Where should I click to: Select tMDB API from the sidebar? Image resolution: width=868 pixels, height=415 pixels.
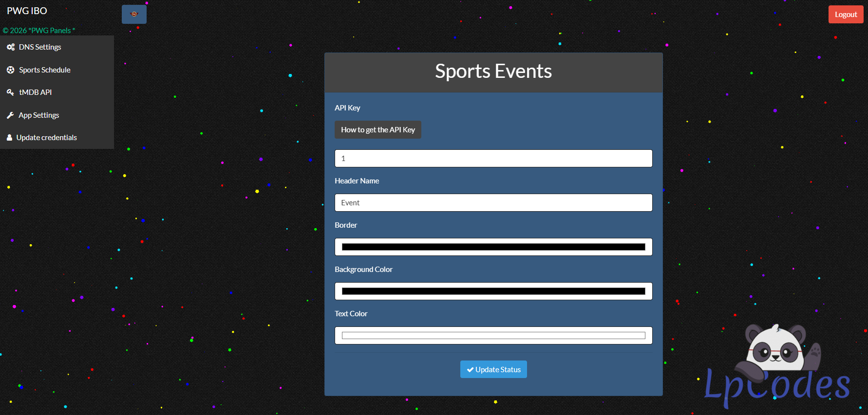(x=36, y=92)
